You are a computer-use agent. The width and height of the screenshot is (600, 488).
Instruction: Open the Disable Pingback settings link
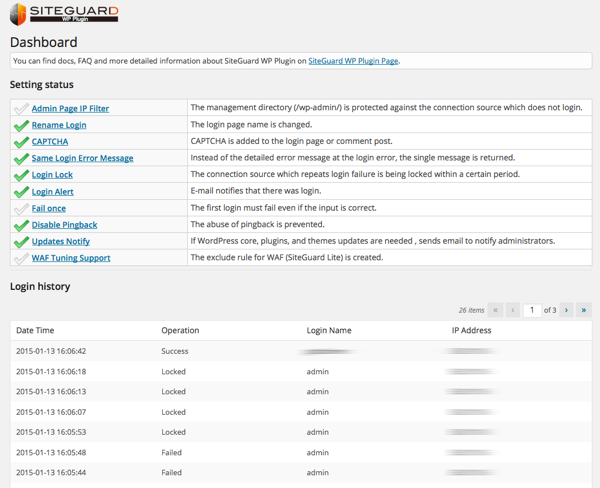click(x=64, y=225)
